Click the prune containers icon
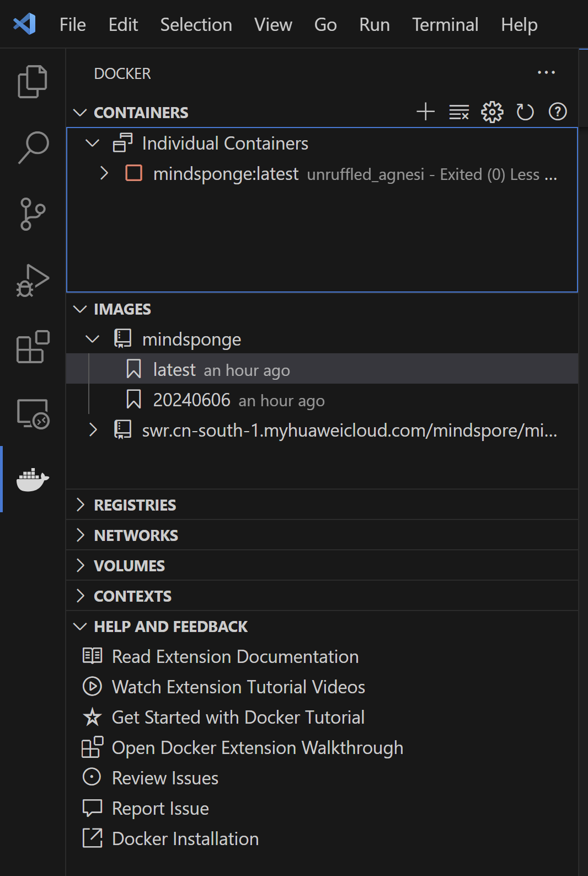This screenshot has height=876, width=588. [458, 112]
